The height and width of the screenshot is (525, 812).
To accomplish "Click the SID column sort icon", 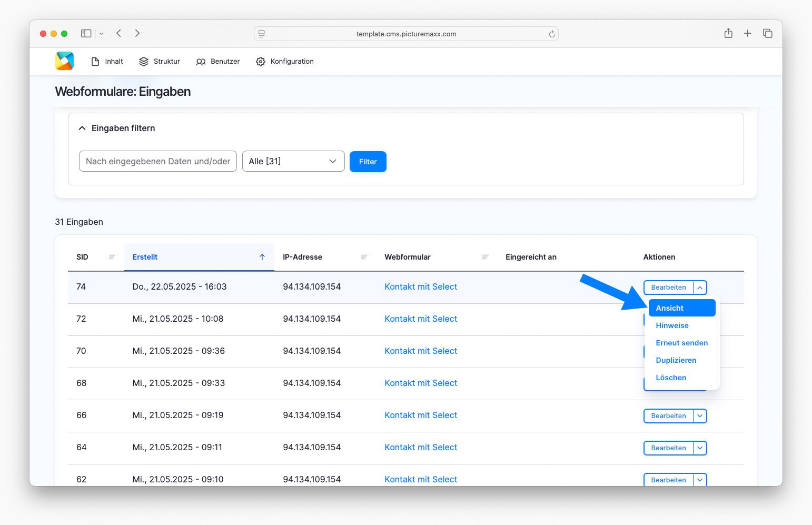I will (112, 257).
